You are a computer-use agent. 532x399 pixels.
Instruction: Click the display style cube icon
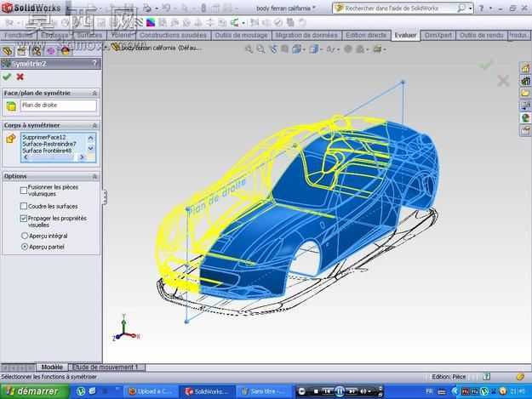(x=313, y=49)
